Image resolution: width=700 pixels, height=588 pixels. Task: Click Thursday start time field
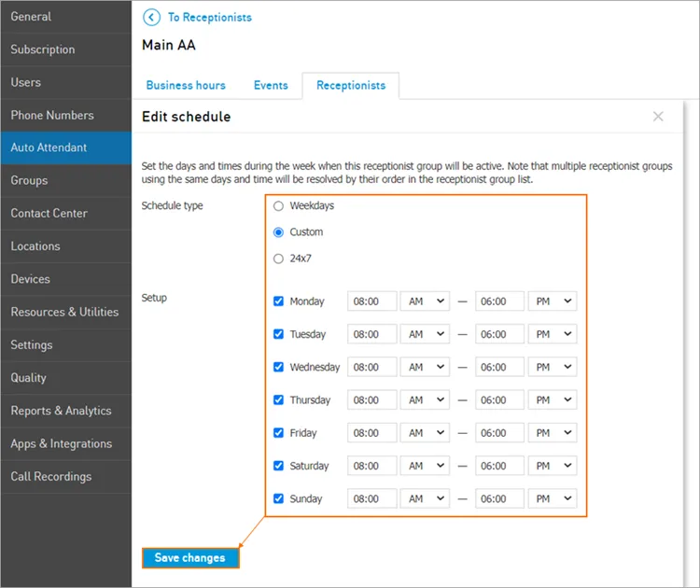point(371,399)
